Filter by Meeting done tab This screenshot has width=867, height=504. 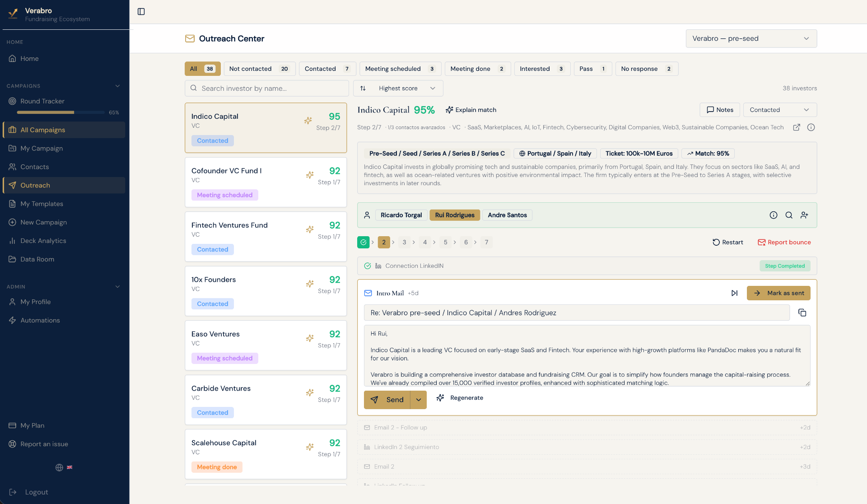(477, 69)
